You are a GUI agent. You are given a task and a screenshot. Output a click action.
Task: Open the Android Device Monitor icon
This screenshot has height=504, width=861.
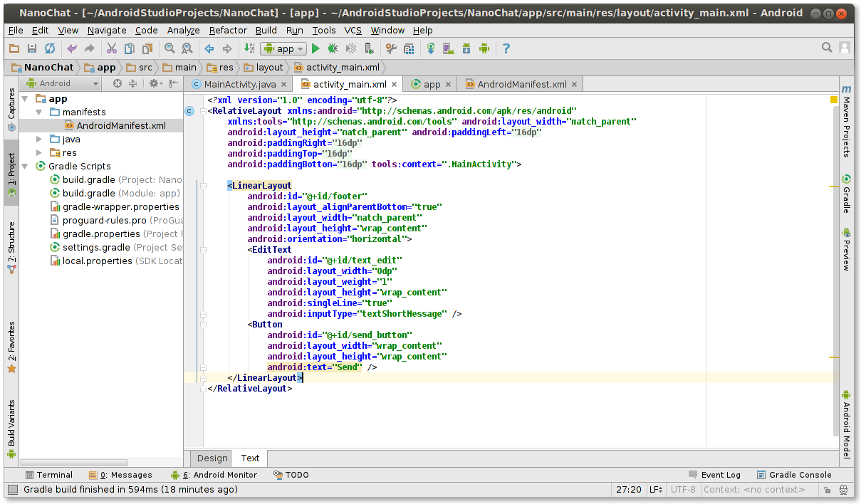(484, 48)
